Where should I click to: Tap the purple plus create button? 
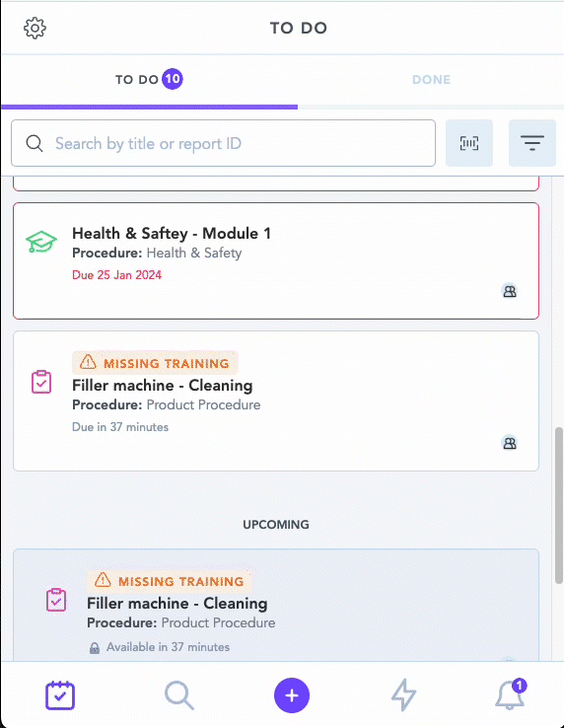pyautogui.click(x=292, y=695)
